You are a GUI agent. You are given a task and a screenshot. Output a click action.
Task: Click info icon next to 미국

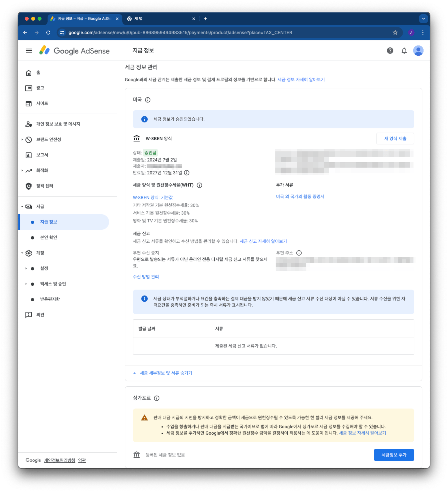(x=147, y=100)
